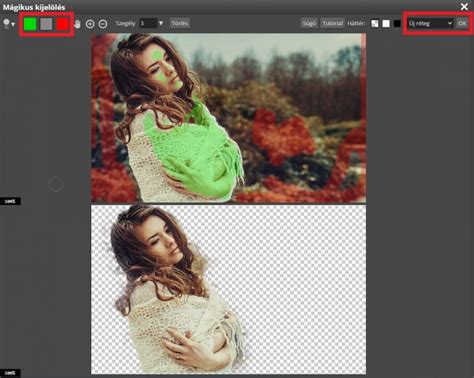
Task: Click the zoom out minus icon
Action: pos(103,24)
